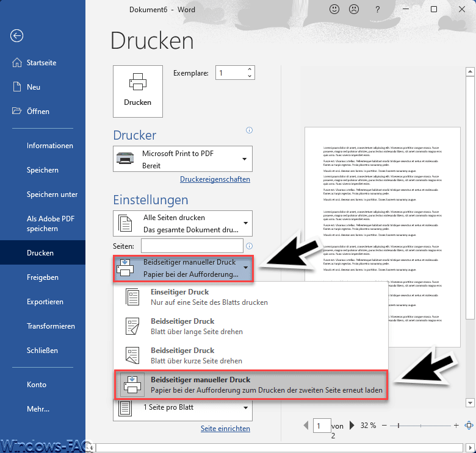Click horizontal scrollbar right arrow
This screenshot has width=476, height=453.
(470, 448)
